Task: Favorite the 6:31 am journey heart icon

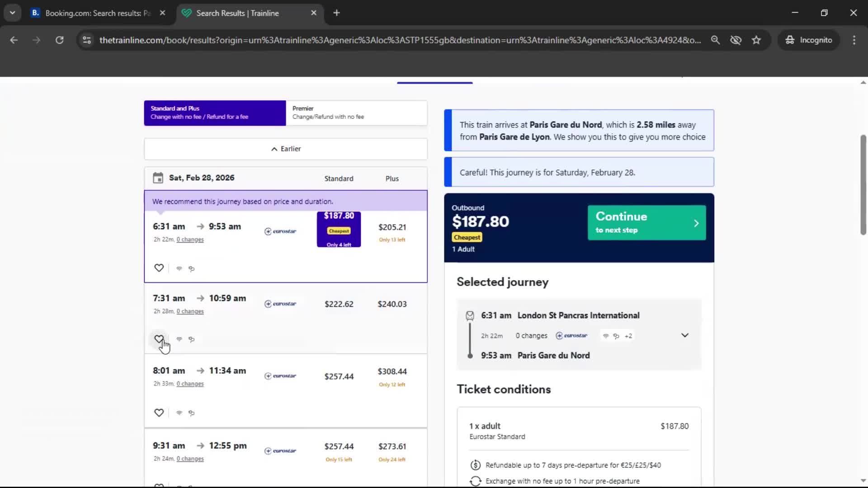Action: point(159,268)
